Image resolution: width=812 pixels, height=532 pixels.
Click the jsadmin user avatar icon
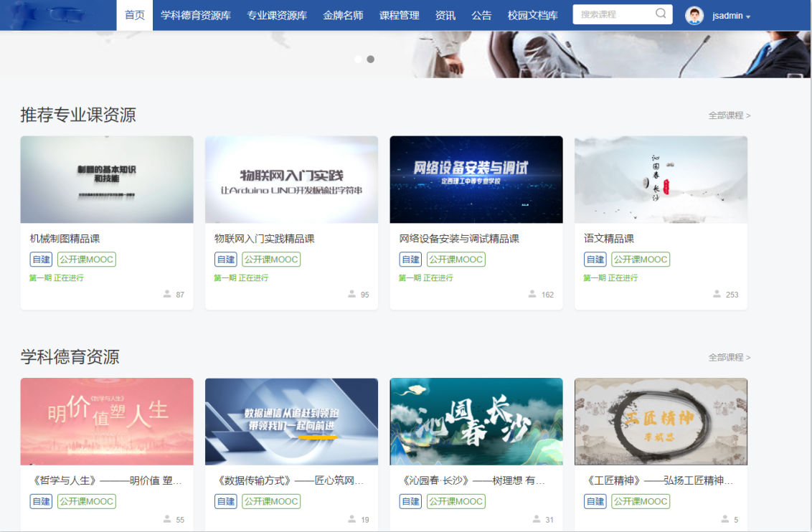pyautogui.click(x=694, y=15)
